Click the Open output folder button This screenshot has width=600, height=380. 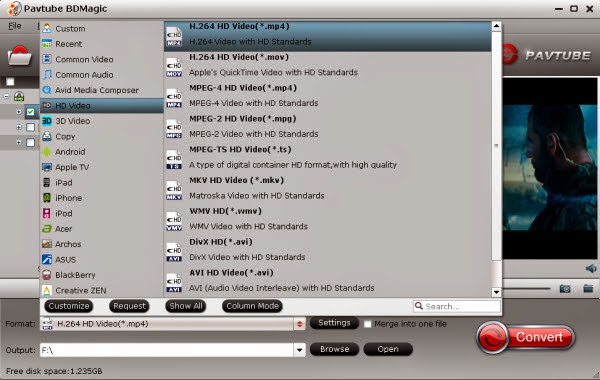(x=388, y=349)
